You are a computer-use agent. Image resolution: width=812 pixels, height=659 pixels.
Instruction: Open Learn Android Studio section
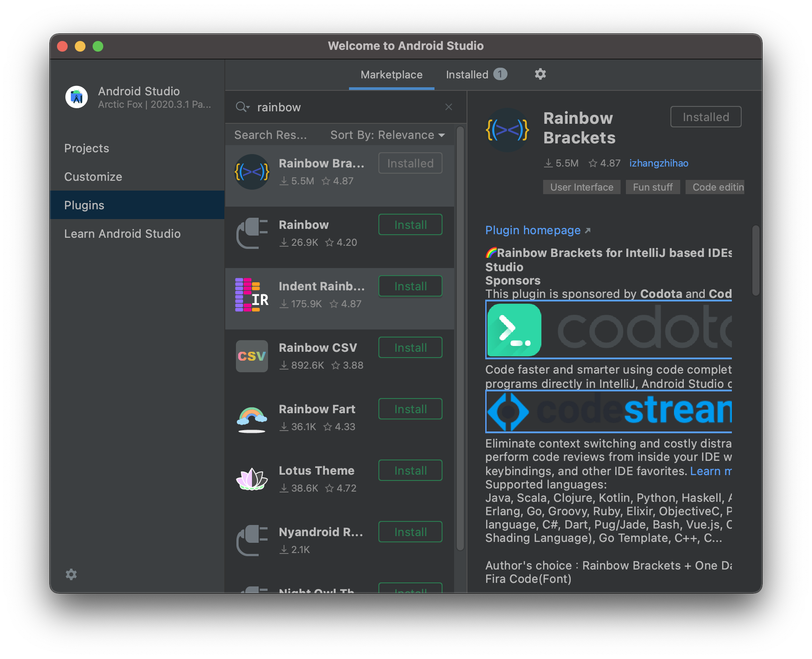coord(137,234)
